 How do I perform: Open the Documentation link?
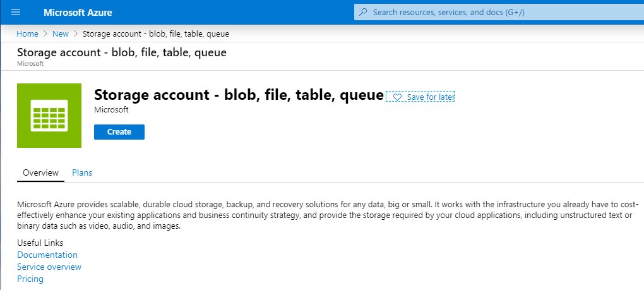click(47, 255)
